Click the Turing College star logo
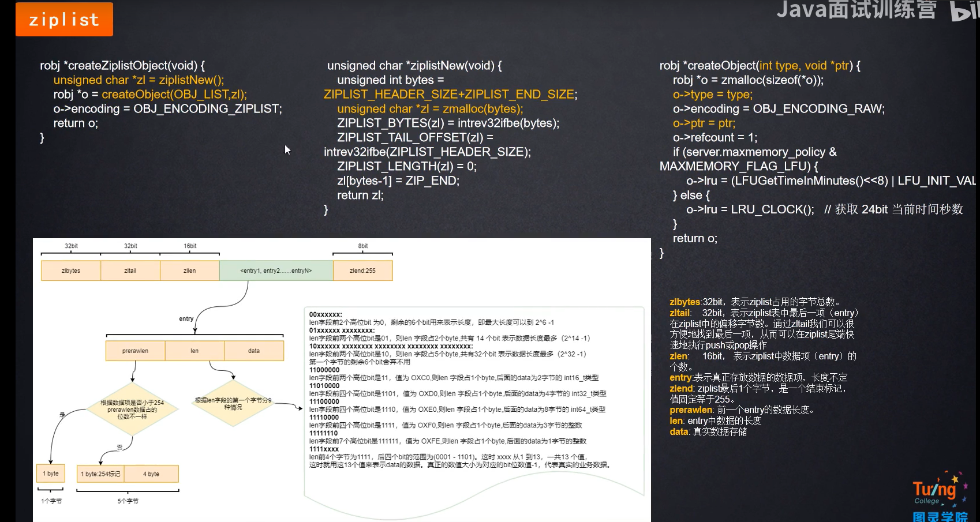 pos(936,490)
